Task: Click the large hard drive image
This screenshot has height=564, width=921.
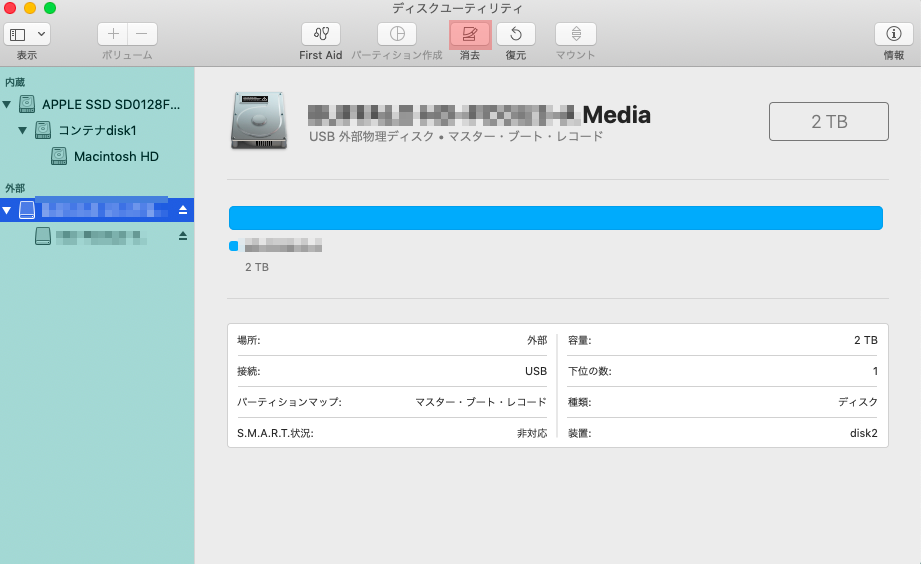Action: [x=258, y=121]
